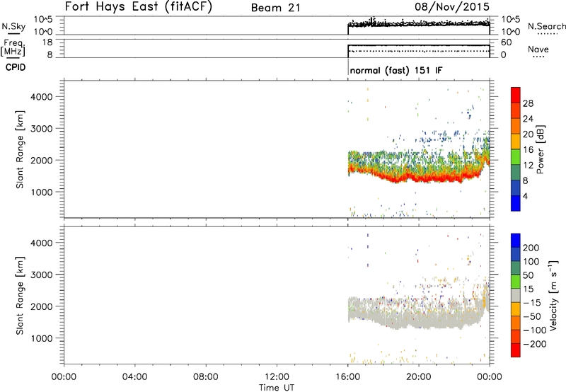Click the Velocity color bar

tap(516, 295)
